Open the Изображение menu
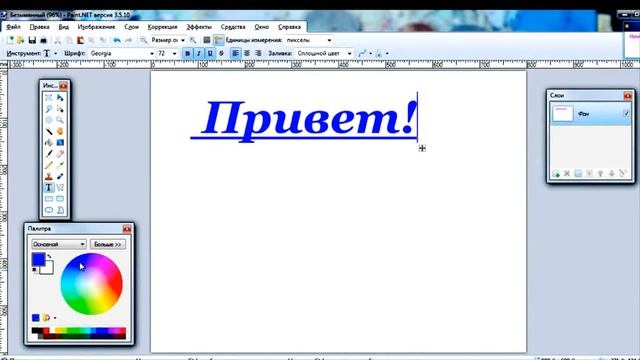The image size is (640, 360). click(x=96, y=27)
